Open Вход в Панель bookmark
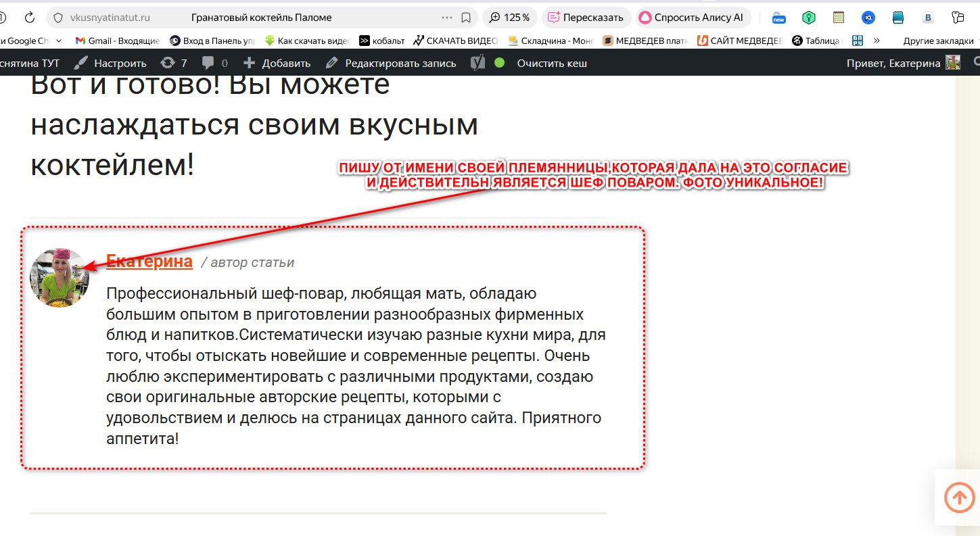Viewport: 980px width, 536px height. [x=211, y=41]
